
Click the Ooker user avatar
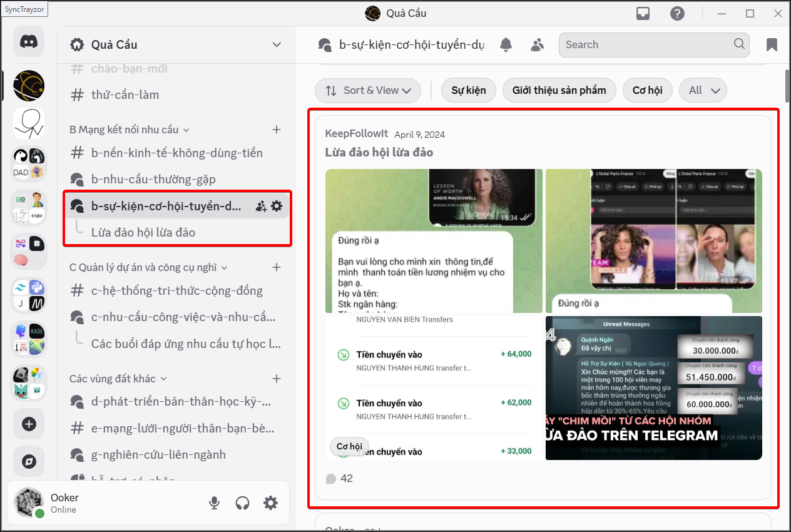pos(29,503)
